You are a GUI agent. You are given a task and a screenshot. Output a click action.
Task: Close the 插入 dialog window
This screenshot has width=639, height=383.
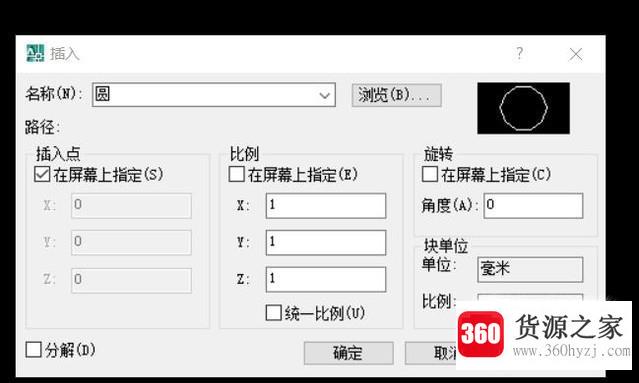pyautogui.click(x=576, y=54)
